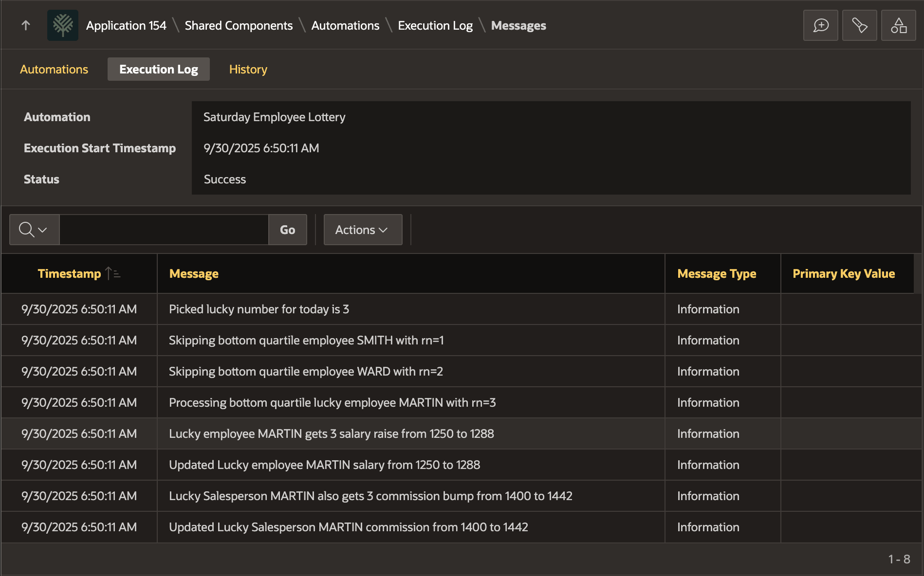Click the Information type in the first row
This screenshot has width=924, height=576.
(x=708, y=309)
